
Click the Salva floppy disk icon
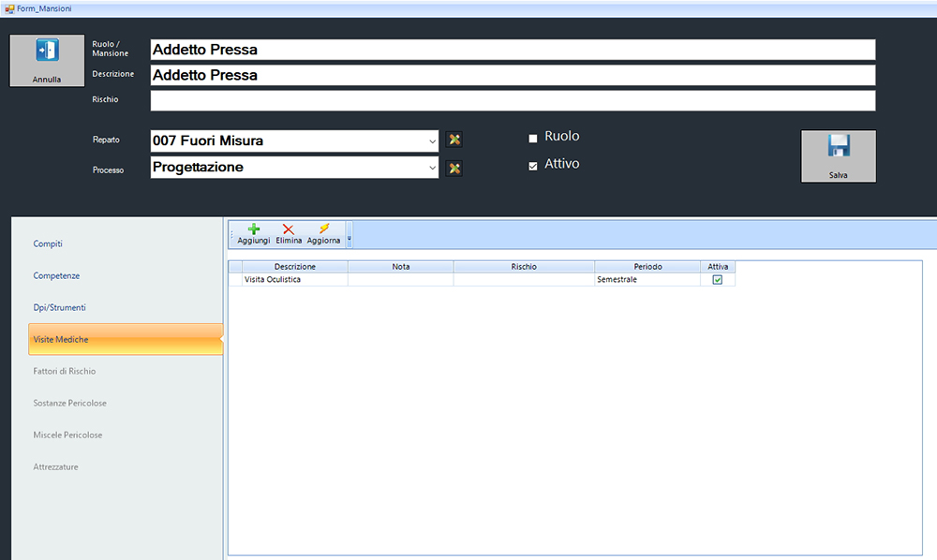[838, 147]
